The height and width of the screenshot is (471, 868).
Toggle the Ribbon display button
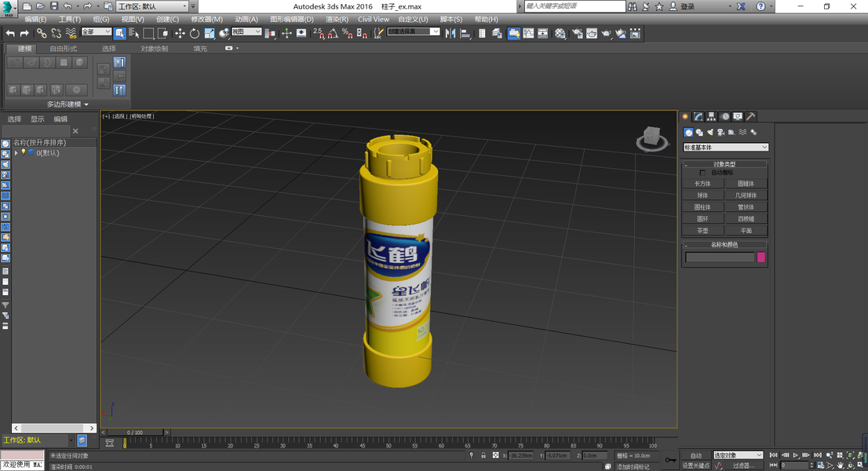514,33
